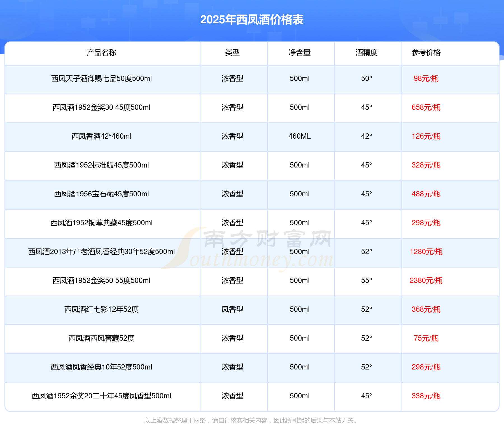Select product 西凤酒凤香经典10年52度500ml

click(101, 367)
